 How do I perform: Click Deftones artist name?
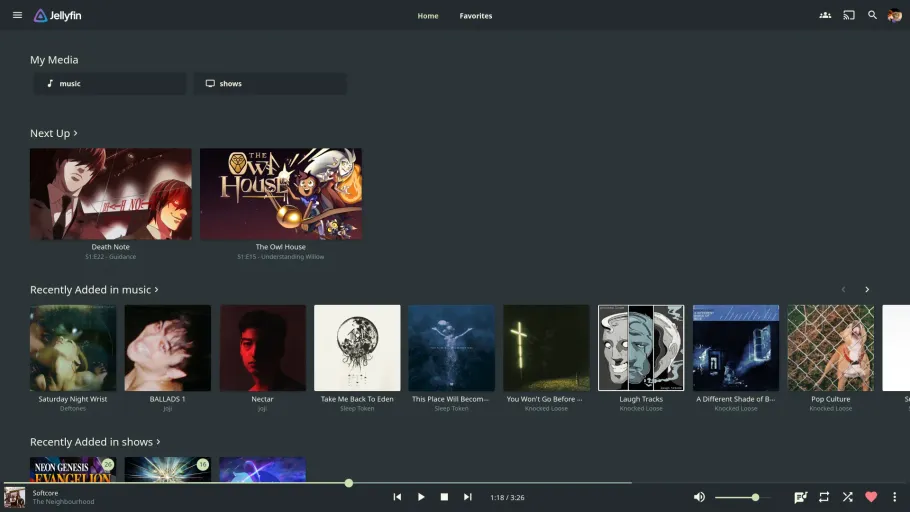[x=73, y=409]
